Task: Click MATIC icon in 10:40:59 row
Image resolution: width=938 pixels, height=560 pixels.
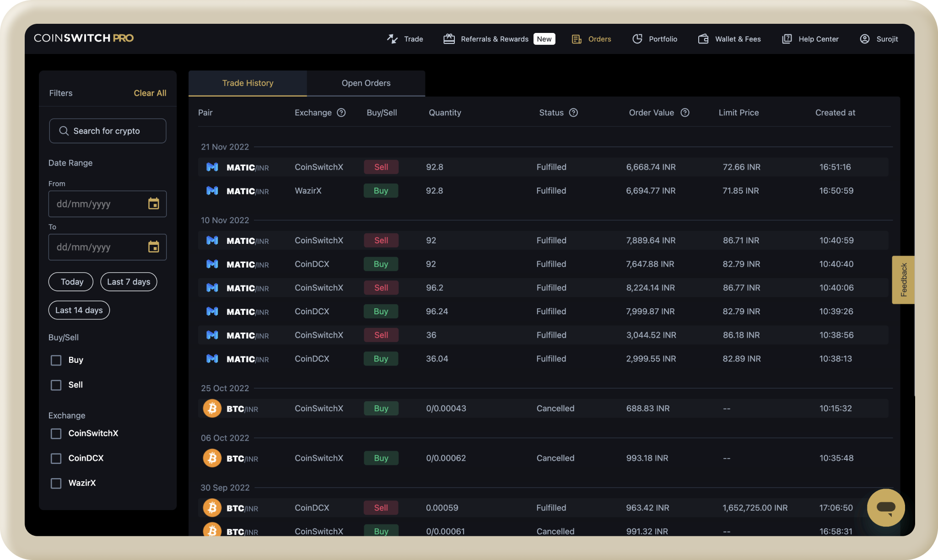Action: pyautogui.click(x=212, y=240)
